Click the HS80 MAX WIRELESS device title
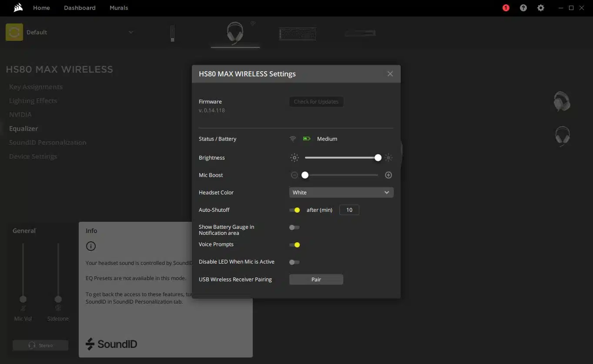 [x=60, y=70]
